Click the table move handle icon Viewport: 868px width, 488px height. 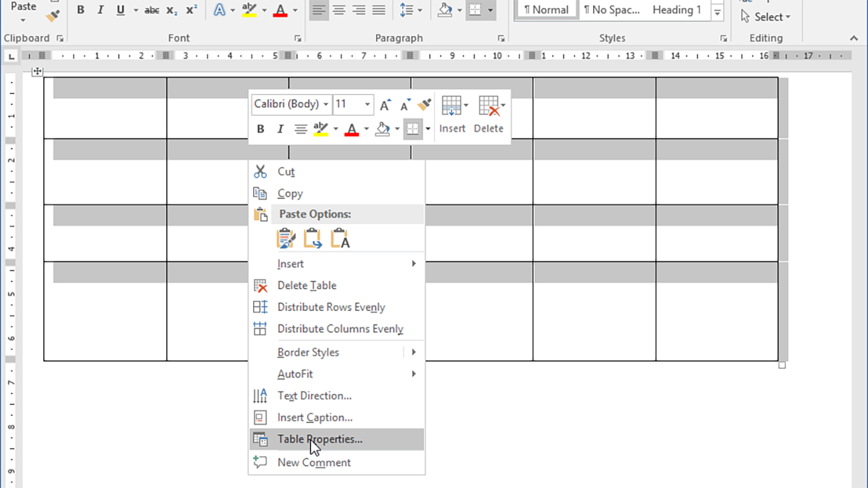38,72
